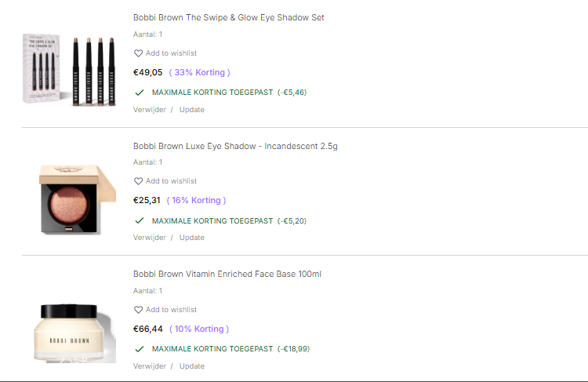Open Luxe Eye Shadow Incandescent product title
The height and width of the screenshot is (382, 588).
pyautogui.click(x=235, y=146)
